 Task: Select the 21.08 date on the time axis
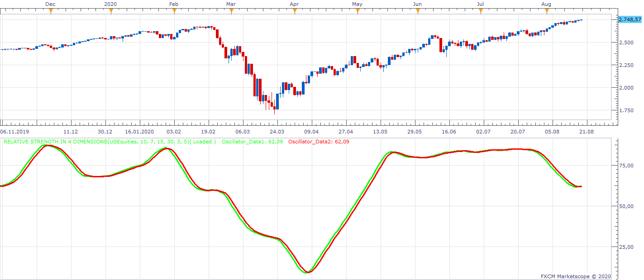(x=587, y=132)
